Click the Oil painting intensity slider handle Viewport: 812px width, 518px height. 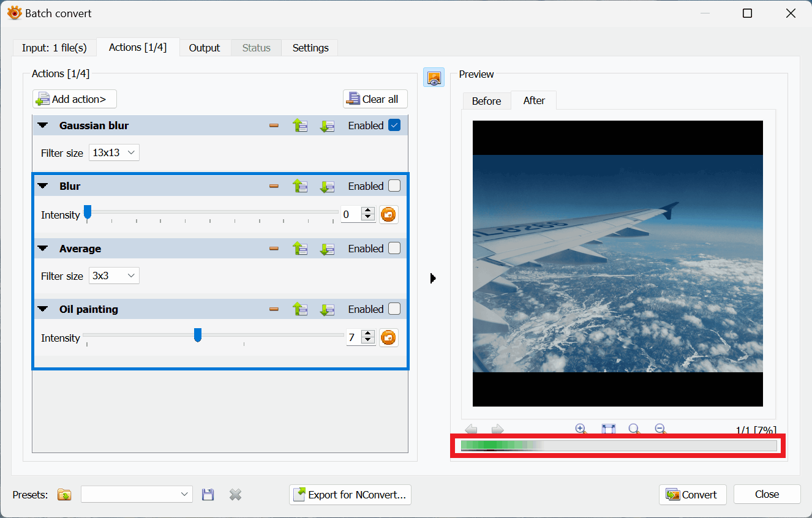198,335
